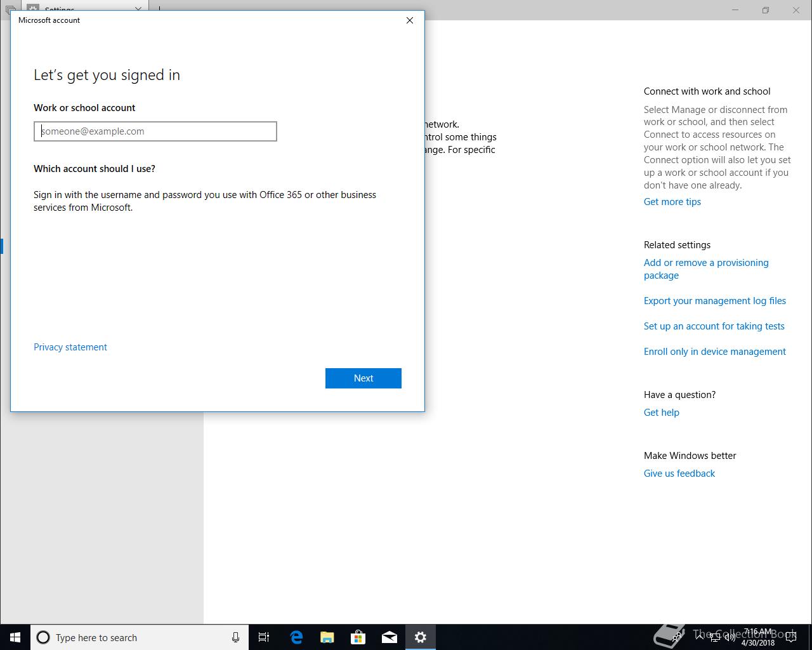Click the taskbar clock showing 7:16 AM
This screenshot has width=812, height=650.
[758, 637]
